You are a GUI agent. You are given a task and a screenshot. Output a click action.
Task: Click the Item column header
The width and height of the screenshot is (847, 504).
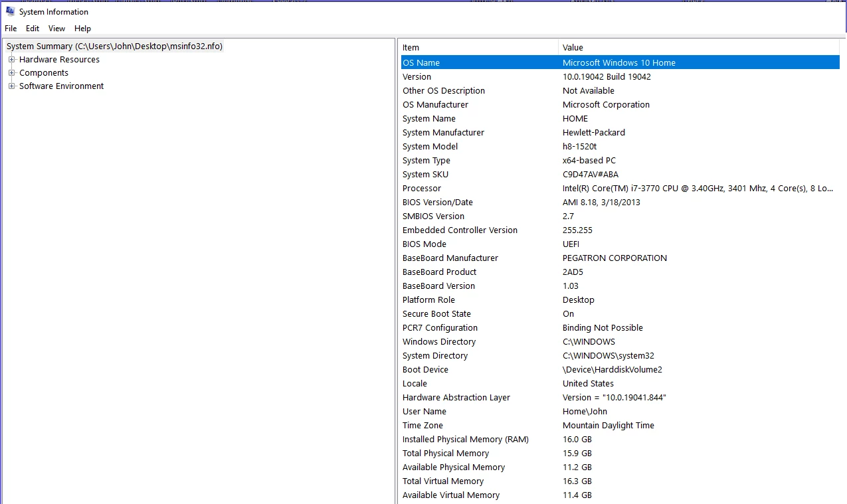[478, 48]
